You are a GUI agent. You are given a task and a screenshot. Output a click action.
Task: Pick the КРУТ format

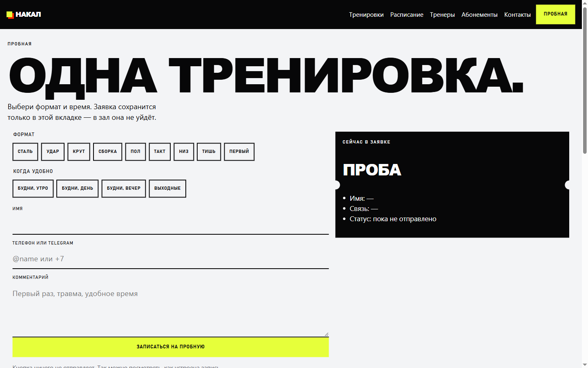coord(79,152)
